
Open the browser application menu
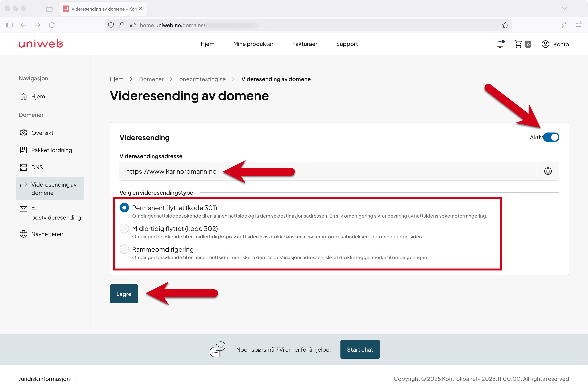[579, 25]
